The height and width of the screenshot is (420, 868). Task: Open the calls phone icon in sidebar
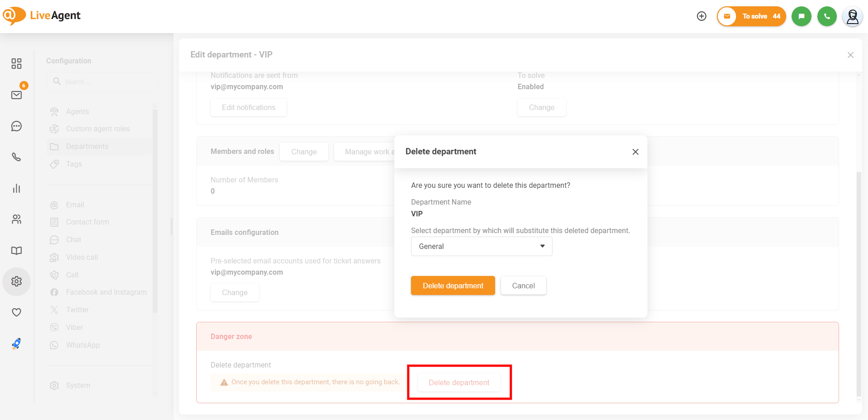[x=16, y=157]
